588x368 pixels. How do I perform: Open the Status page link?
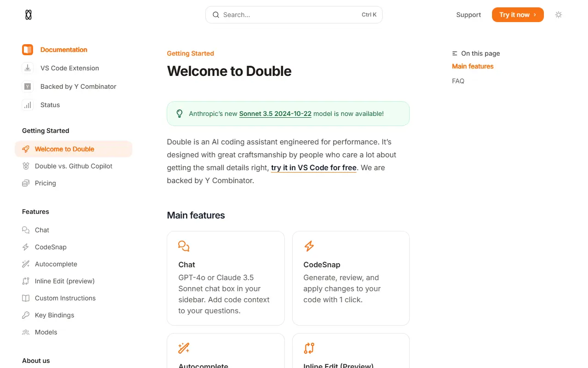(50, 105)
